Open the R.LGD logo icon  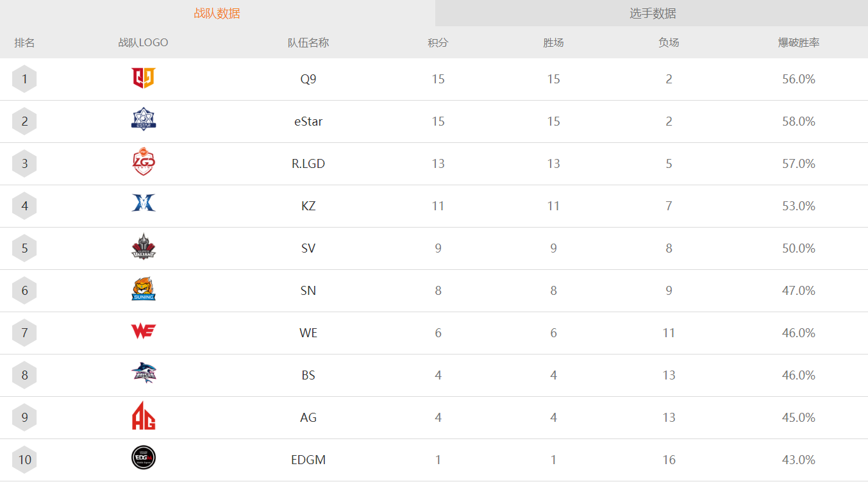pyautogui.click(x=144, y=162)
